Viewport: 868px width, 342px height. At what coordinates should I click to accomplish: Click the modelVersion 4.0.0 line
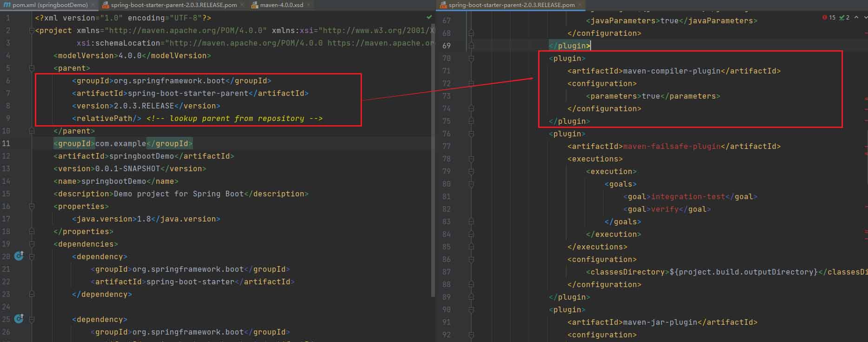[x=132, y=55]
